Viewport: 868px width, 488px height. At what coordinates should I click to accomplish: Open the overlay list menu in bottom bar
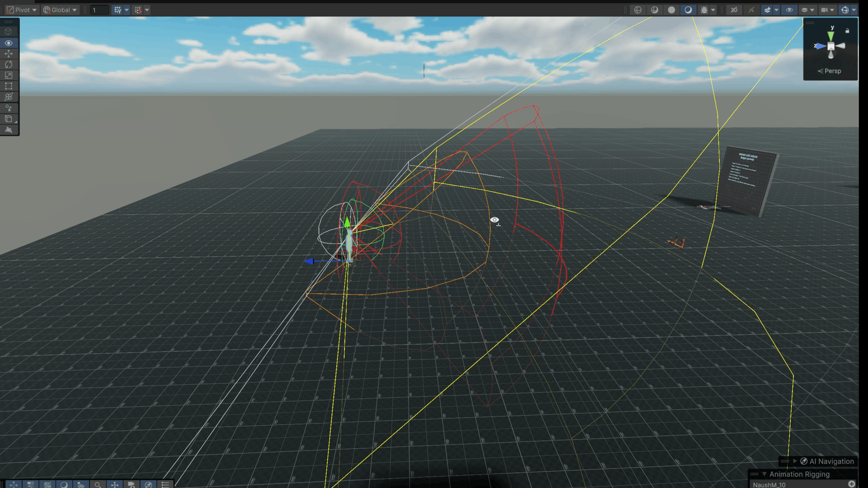pyautogui.click(x=165, y=484)
